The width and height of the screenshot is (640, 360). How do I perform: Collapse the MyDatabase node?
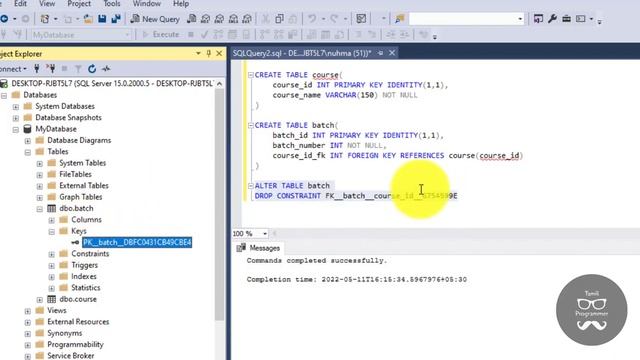(16, 129)
